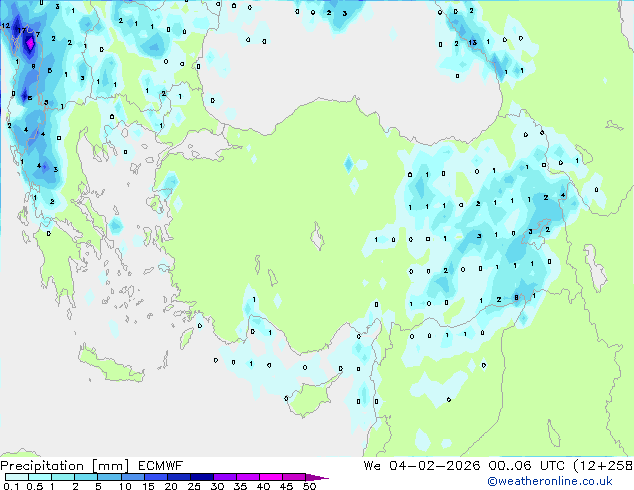
Task: Select the 45–50 mm magenta legend swatch
Action: click(294, 477)
